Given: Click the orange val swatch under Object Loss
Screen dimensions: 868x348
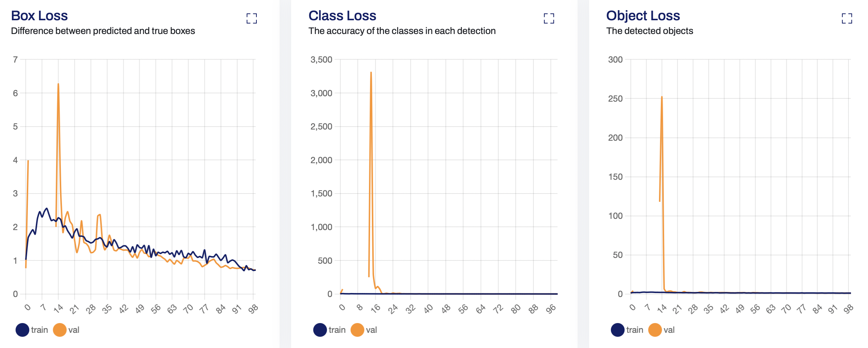Looking at the screenshot, I should pyautogui.click(x=655, y=330).
